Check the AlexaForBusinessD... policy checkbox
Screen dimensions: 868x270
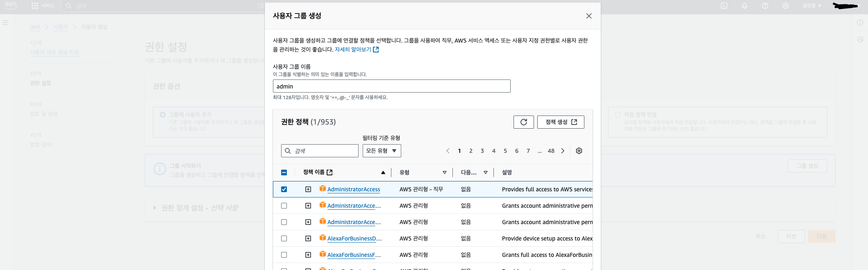click(284, 238)
